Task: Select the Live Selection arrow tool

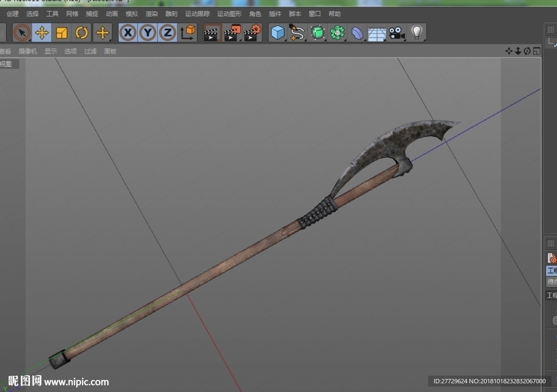Action: click(x=22, y=33)
